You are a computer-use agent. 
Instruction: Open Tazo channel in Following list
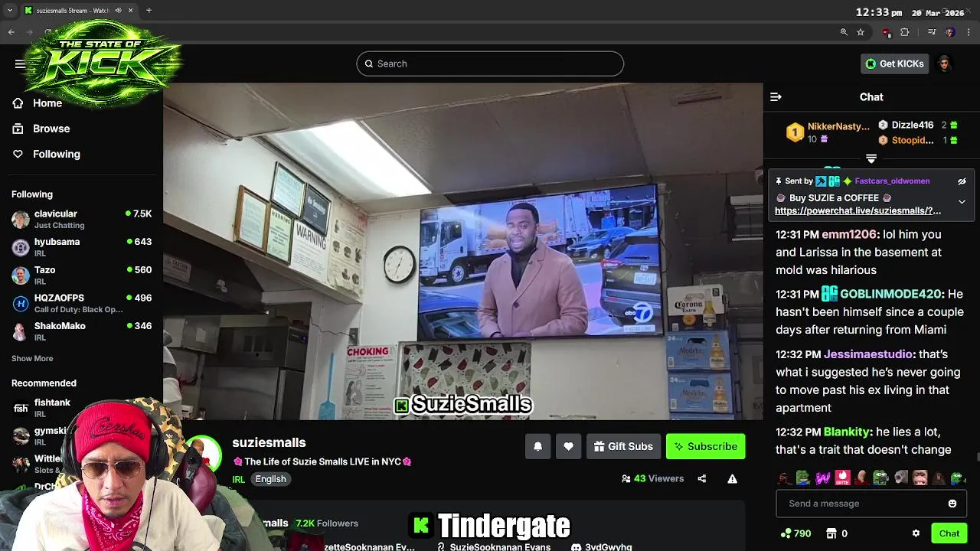point(81,275)
